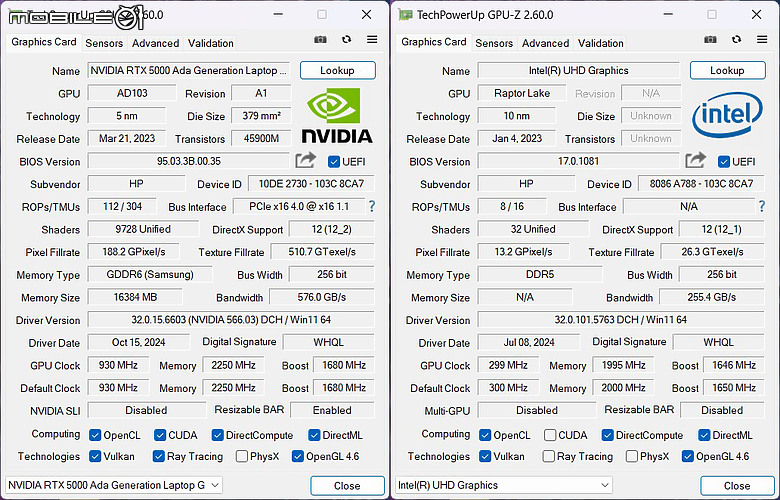Click screenshot camera icon in Intel window
The height and width of the screenshot is (500, 780).
(710, 40)
